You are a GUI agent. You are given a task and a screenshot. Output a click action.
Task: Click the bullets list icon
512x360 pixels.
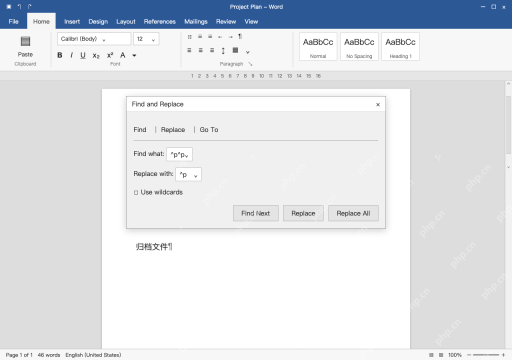point(190,37)
